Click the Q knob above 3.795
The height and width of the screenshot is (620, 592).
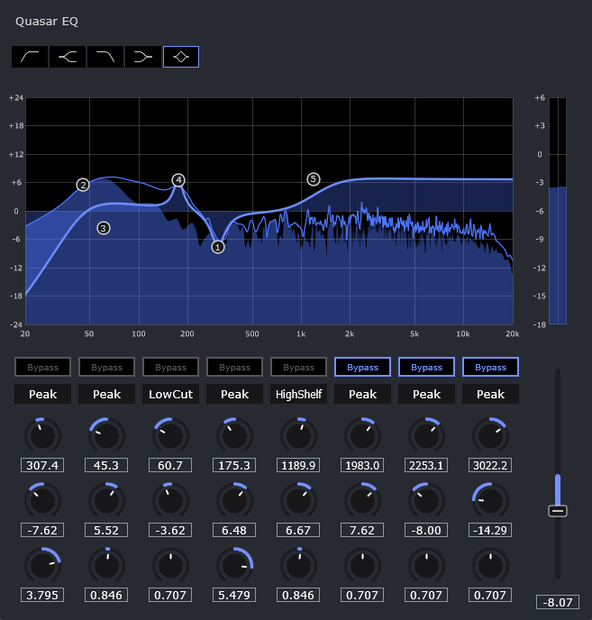(x=43, y=565)
